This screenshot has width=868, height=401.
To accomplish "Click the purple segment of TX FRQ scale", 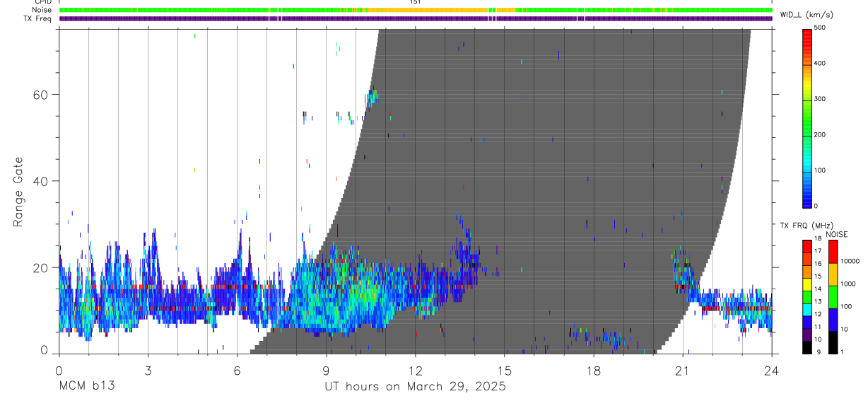I will point(807,335).
